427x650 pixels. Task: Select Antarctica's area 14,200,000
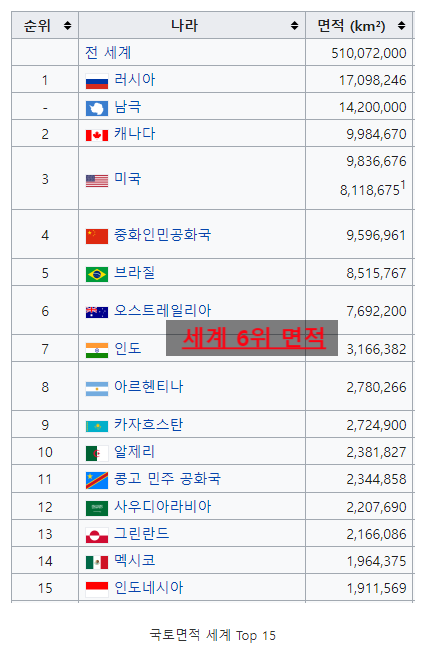pos(372,108)
